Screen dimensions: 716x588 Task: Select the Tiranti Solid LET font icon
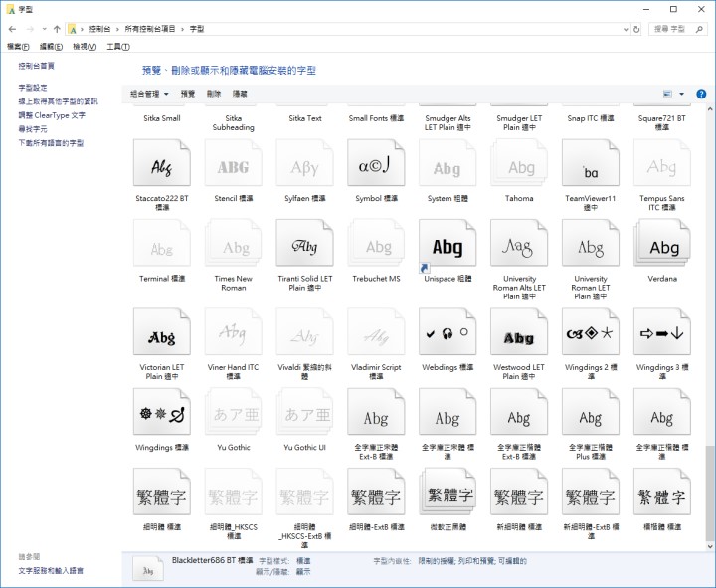(304, 243)
